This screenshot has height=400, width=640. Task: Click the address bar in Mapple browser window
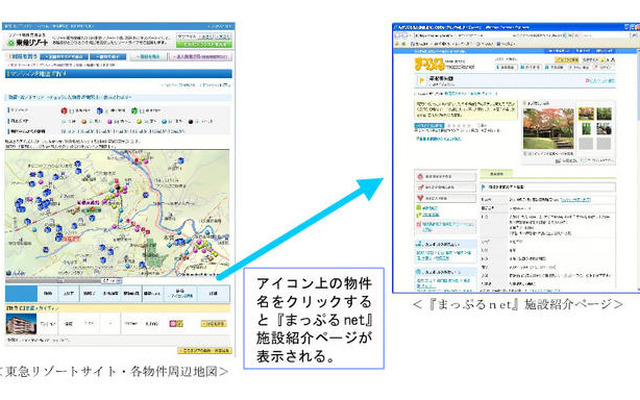point(490,36)
